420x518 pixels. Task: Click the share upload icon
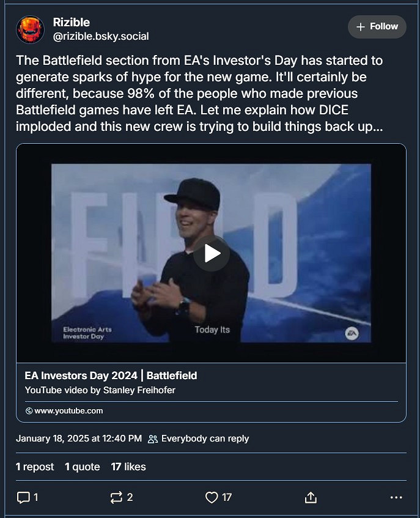coord(311,498)
